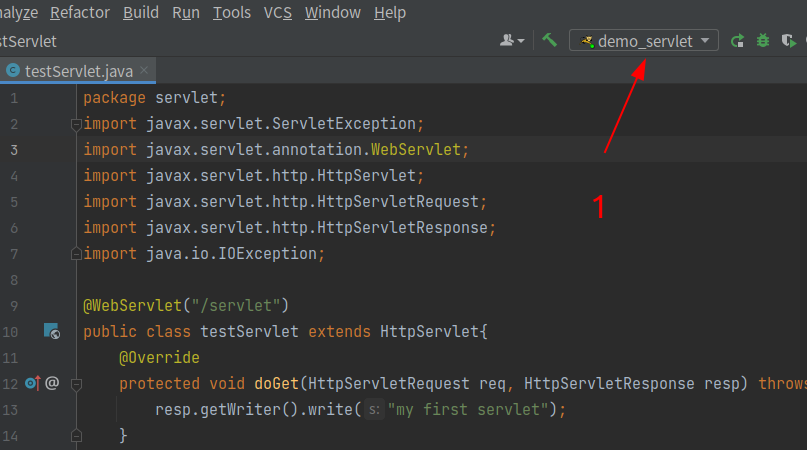Open the VCS menu
This screenshot has width=807, height=450.
point(277,12)
